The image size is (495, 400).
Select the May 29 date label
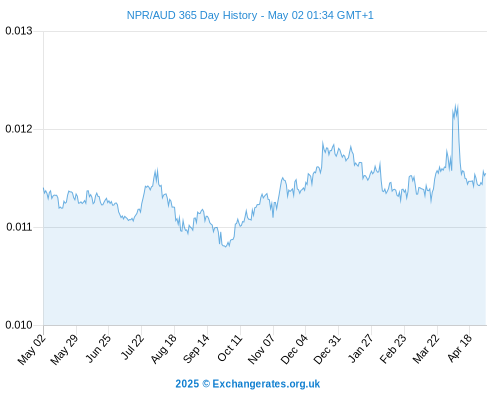coord(64,349)
